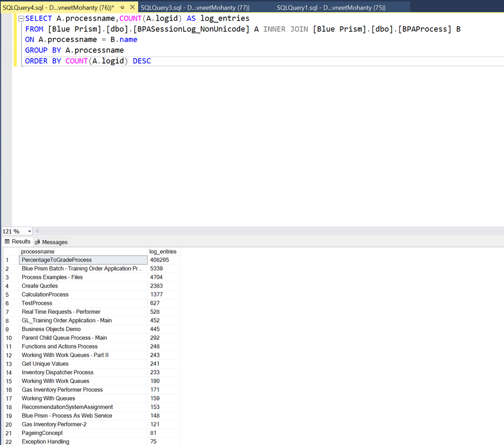Select the 148 log entries cell
The width and height of the screenshot is (504, 445).
click(x=163, y=416)
